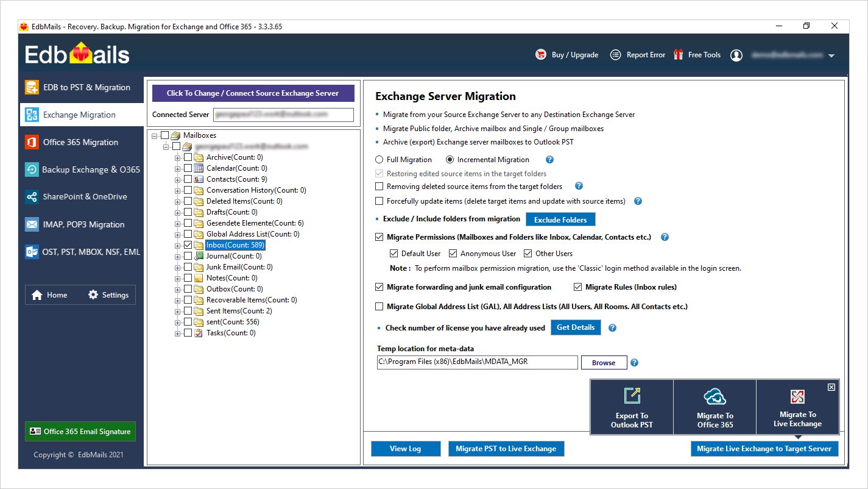Enable Migrate Global Address List checkbox

[379, 307]
